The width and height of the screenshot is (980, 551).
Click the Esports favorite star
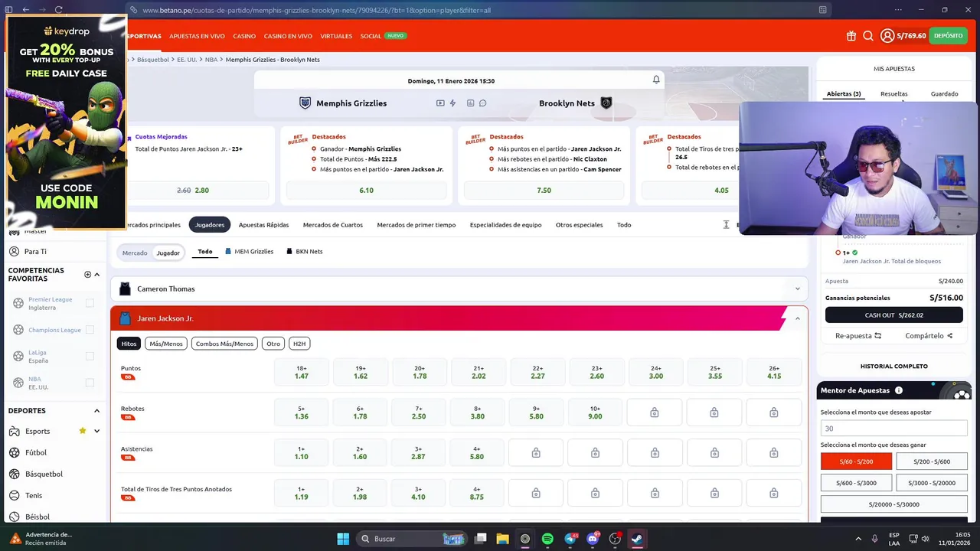pyautogui.click(x=83, y=431)
